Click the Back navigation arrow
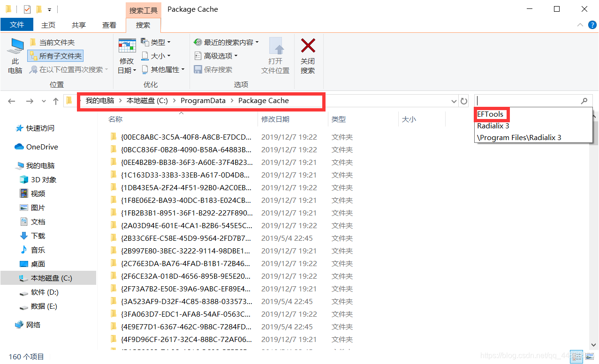The width and height of the screenshot is (599, 364). click(x=12, y=101)
